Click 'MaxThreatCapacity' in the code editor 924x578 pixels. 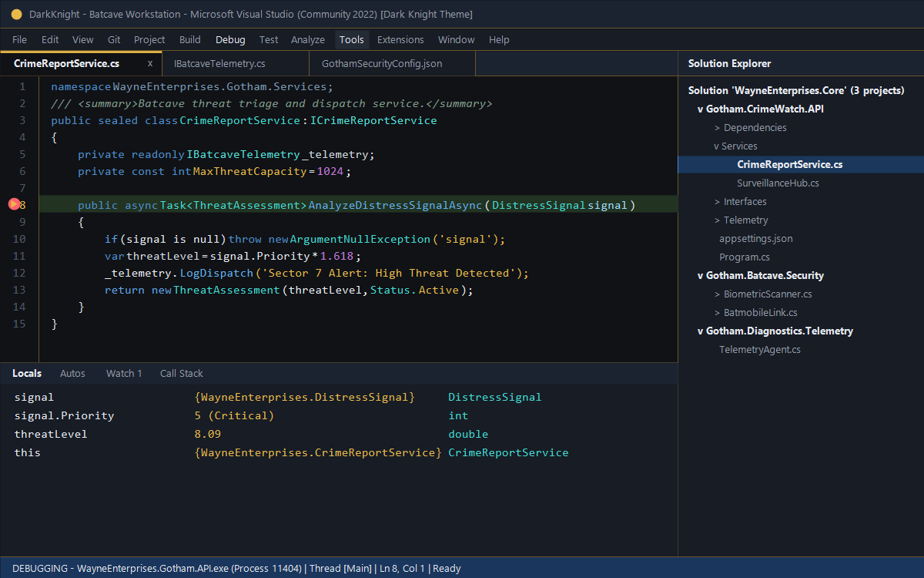(249, 171)
